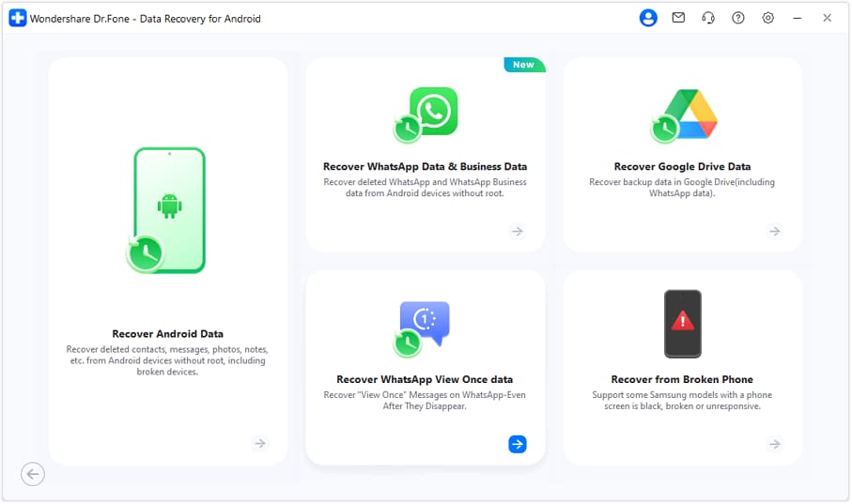Click arrow on Recover Android Data card

coord(260,444)
